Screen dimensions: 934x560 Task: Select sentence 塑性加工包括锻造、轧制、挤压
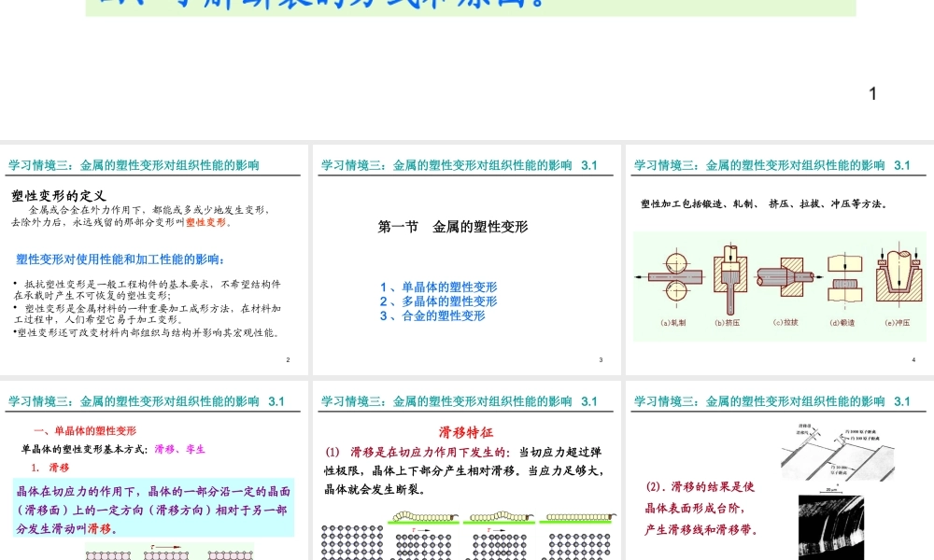click(764, 203)
